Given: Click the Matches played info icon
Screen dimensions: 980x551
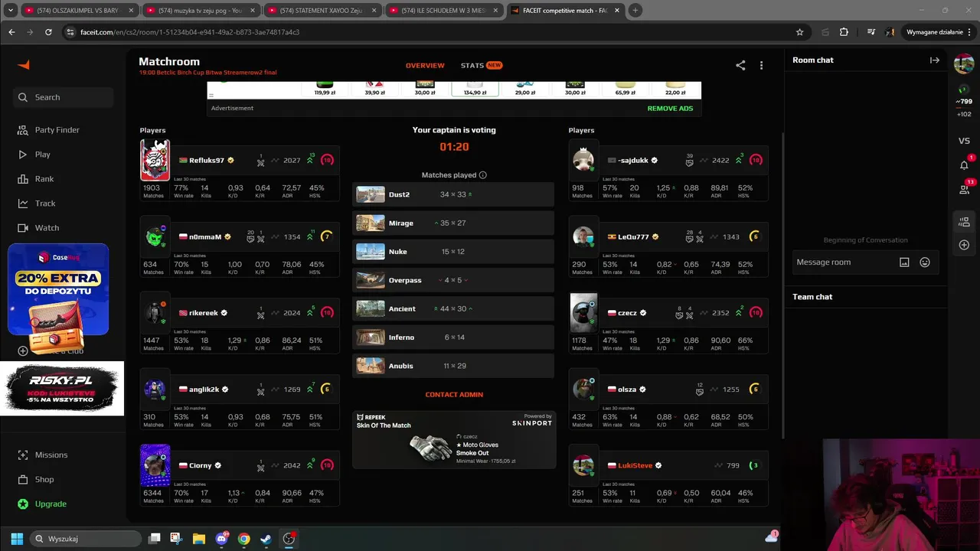Looking at the screenshot, I should point(482,175).
